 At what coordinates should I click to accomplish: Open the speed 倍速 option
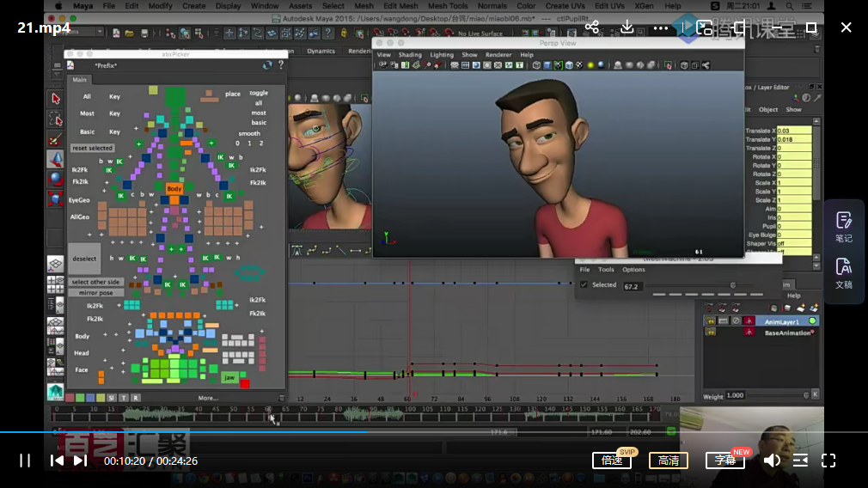[612, 461]
